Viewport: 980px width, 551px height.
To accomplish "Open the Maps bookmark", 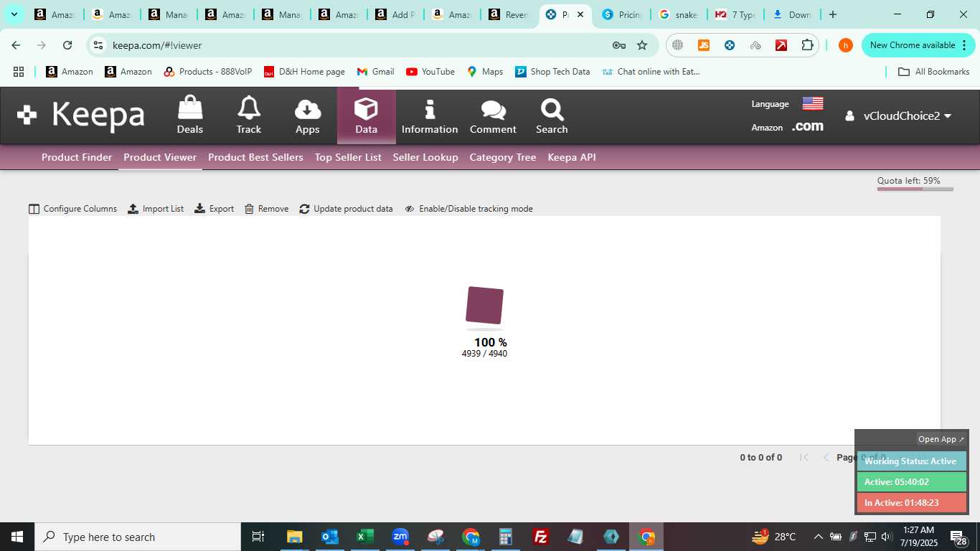I will tap(485, 72).
